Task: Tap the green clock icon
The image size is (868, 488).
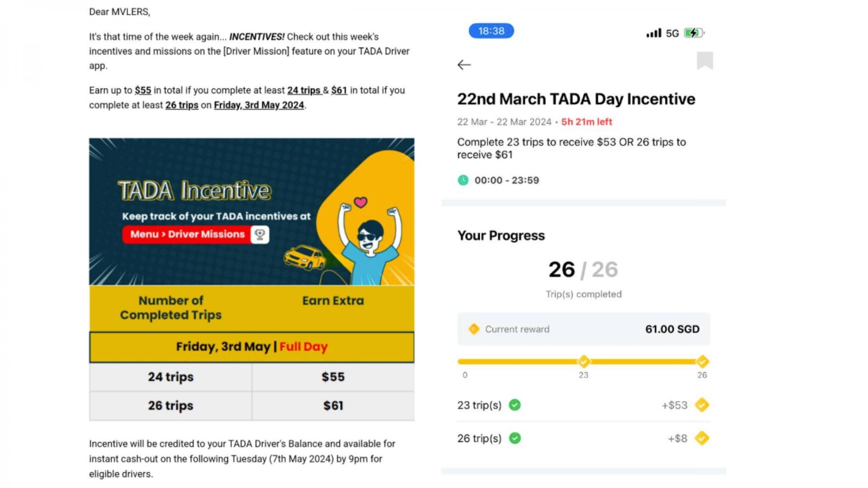Action: [x=463, y=180]
